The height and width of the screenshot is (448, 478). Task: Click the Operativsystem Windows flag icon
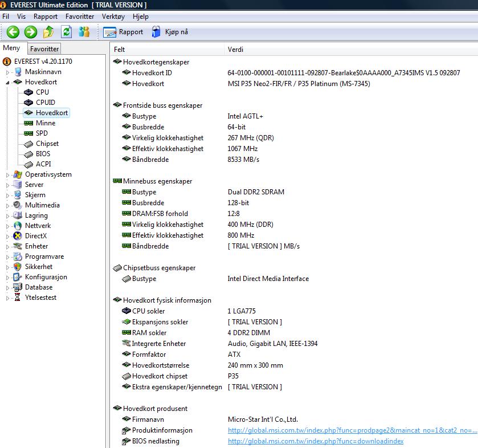tap(18, 174)
